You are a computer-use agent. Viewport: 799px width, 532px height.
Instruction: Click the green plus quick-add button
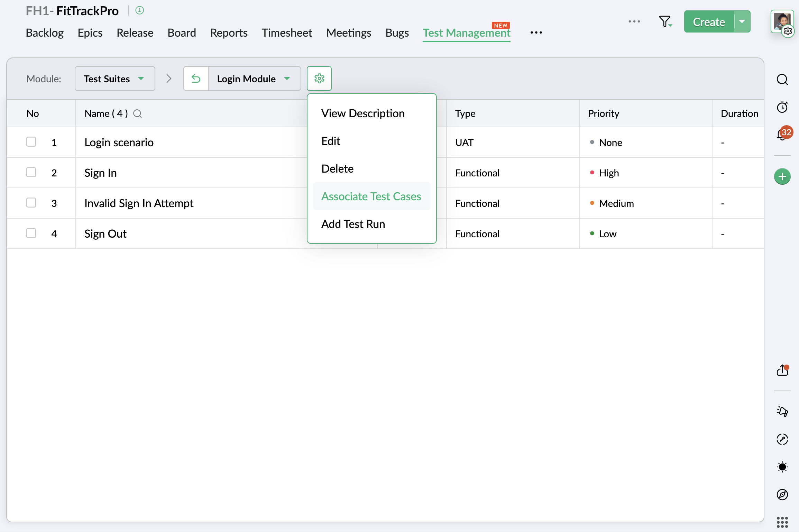[782, 177]
